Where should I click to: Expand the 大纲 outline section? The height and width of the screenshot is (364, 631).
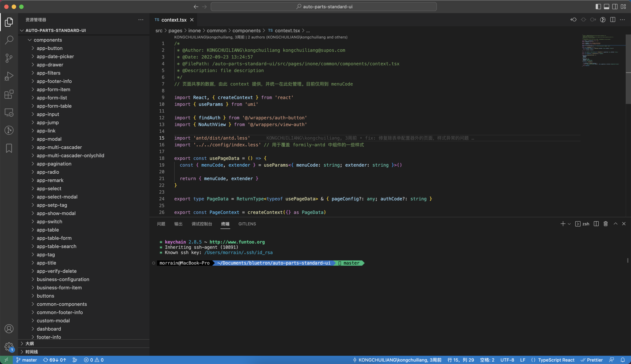pos(29,344)
